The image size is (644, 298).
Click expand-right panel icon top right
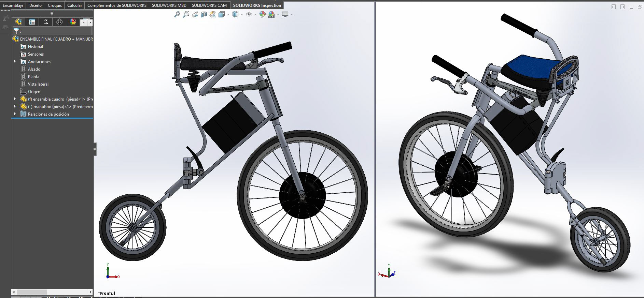(x=622, y=7)
